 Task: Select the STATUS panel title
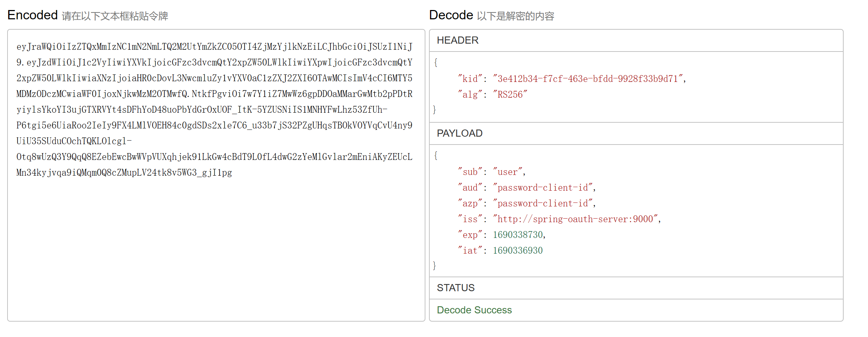coord(456,288)
